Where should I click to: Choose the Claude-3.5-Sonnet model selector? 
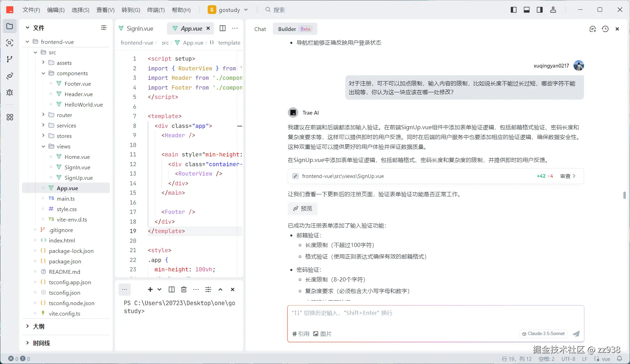[x=543, y=334]
